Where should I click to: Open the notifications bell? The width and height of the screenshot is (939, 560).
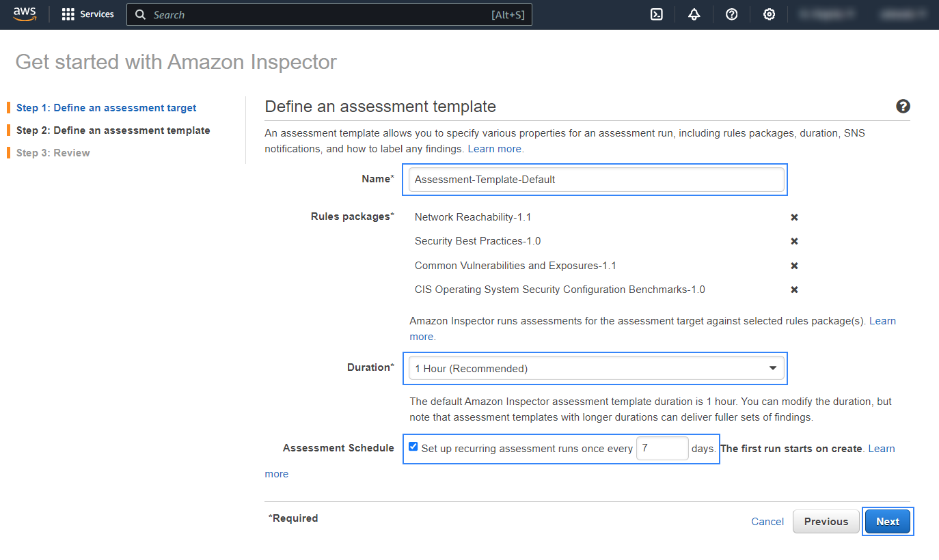tap(694, 14)
